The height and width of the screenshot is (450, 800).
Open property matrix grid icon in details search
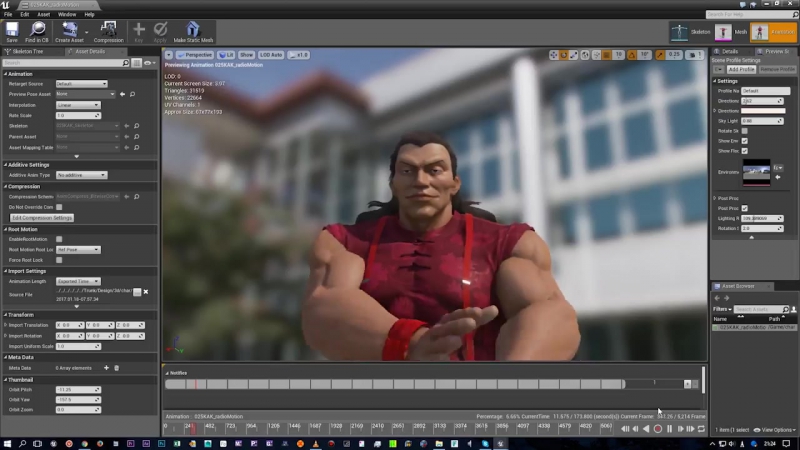pos(136,63)
